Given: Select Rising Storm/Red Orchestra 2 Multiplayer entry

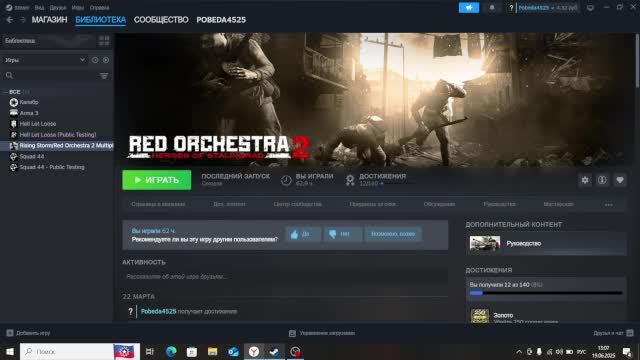Looking at the screenshot, I should tap(57, 145).
